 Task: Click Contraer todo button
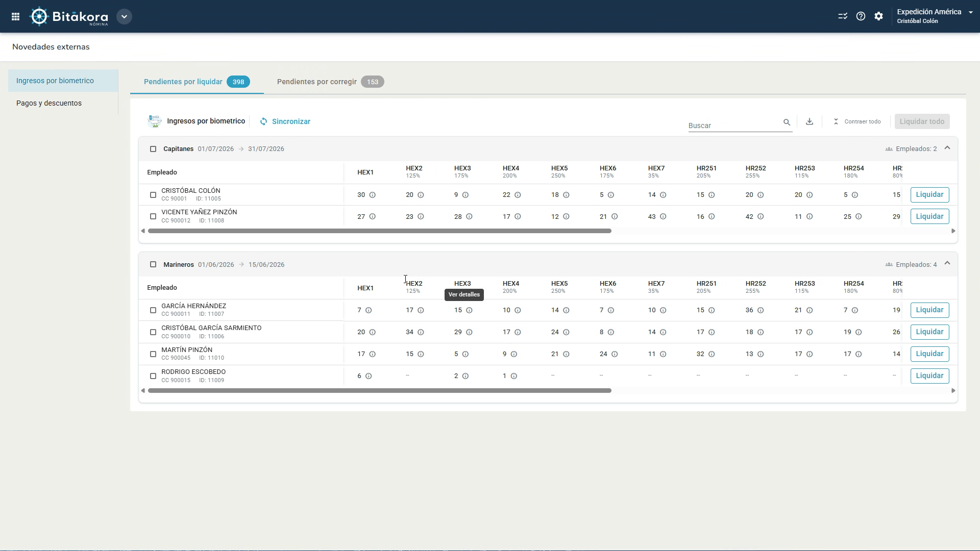click(857, 121)
